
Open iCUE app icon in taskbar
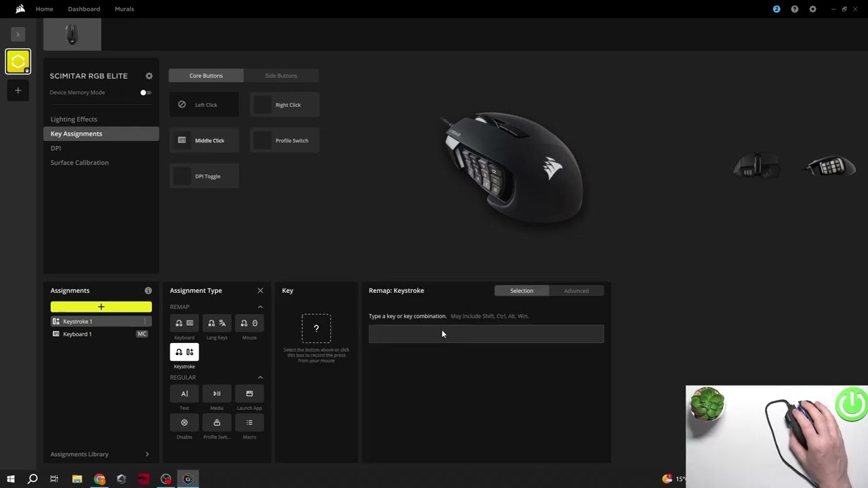(188, 479)
